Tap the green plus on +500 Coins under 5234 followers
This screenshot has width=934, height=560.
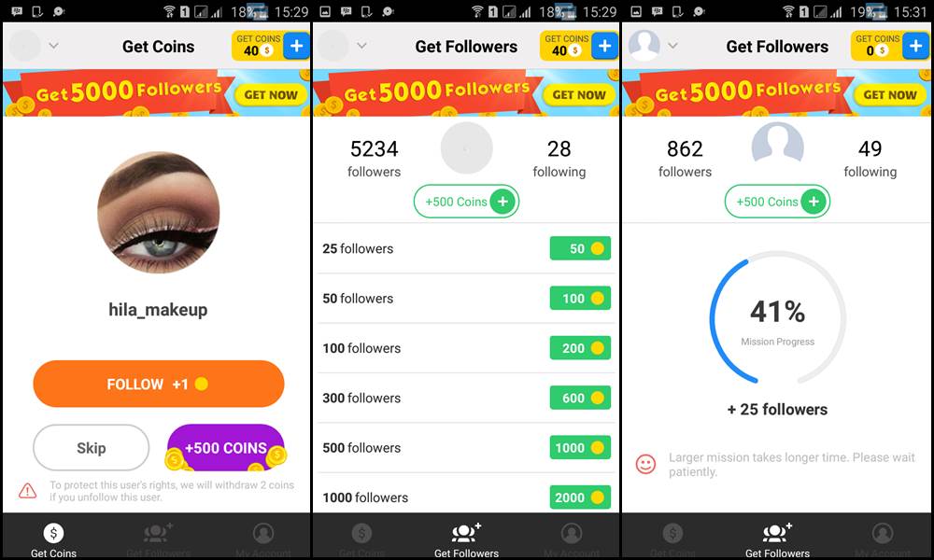(x=502, y=202)
